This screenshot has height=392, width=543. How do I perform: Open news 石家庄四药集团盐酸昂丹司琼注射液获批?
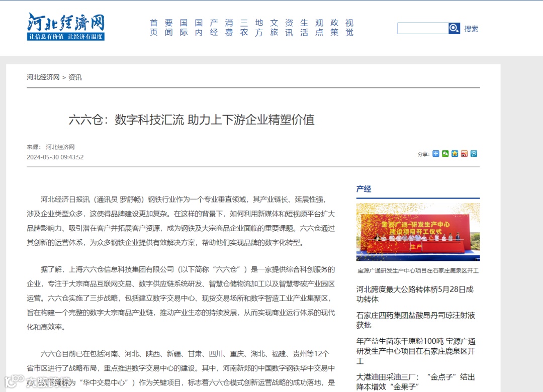point(416,320)
